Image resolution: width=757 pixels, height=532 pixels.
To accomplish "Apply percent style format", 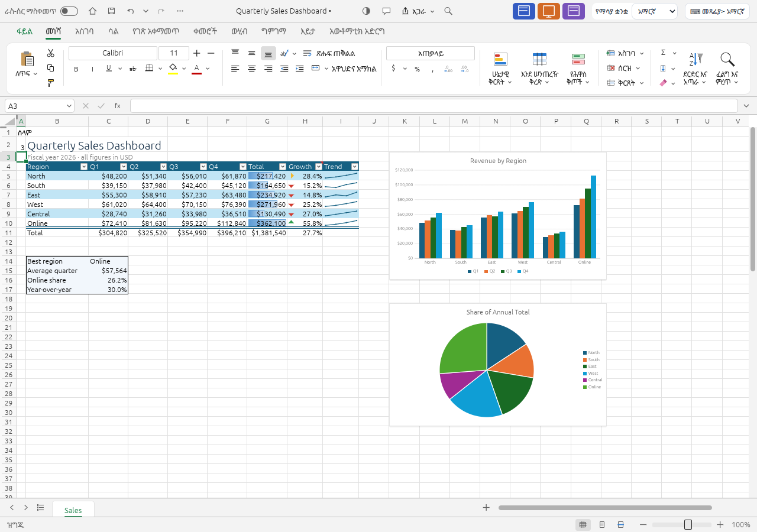I will click(417, 69).
